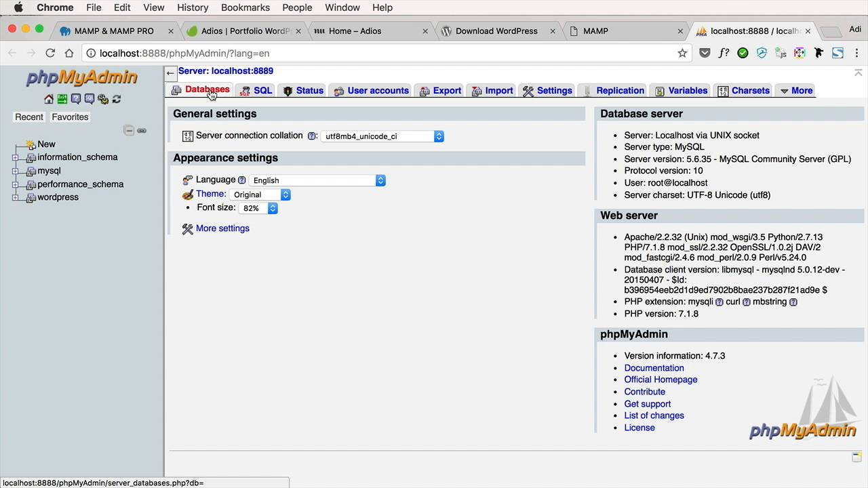The height and width of the screenshot is (488, 868).
Task: Click the link-with-main-panel chain icon
Action: 142,130
